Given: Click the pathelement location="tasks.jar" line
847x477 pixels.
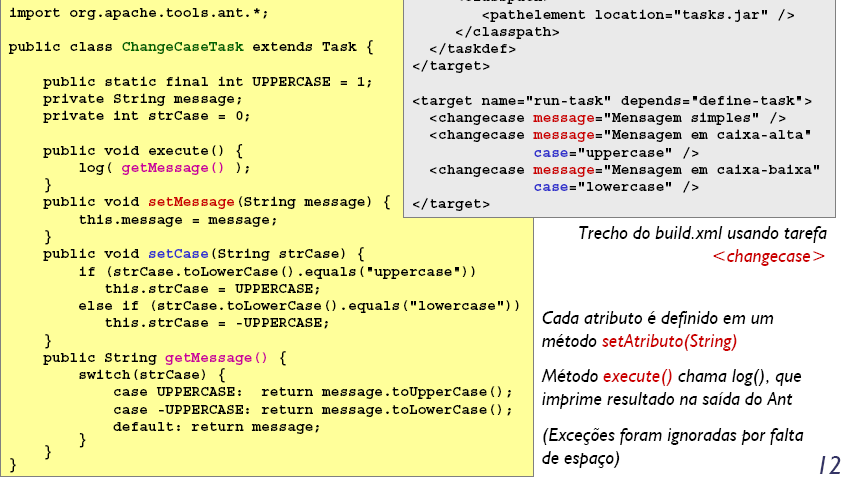Looking at the screenshot, I should [x=638, y=15].
